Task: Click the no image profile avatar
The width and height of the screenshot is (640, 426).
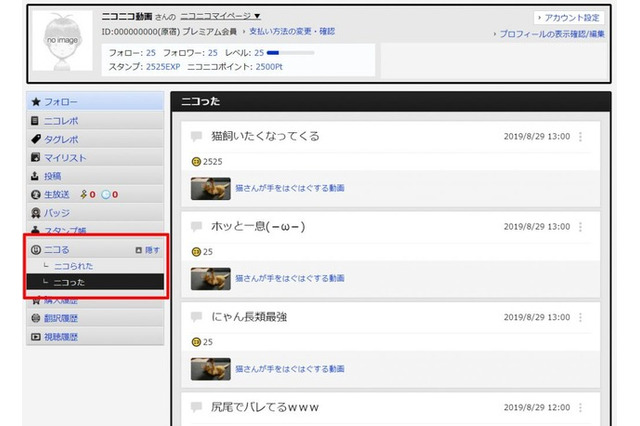Action: 62,41
